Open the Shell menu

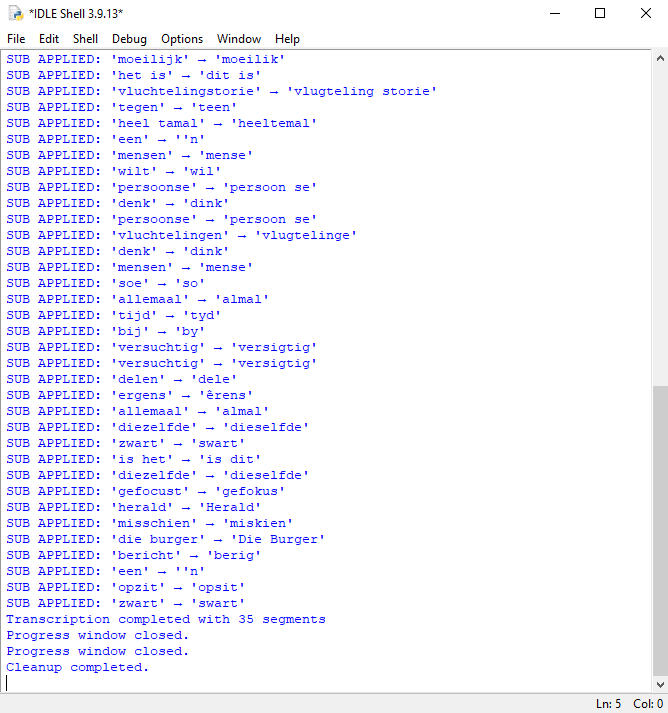85,39
